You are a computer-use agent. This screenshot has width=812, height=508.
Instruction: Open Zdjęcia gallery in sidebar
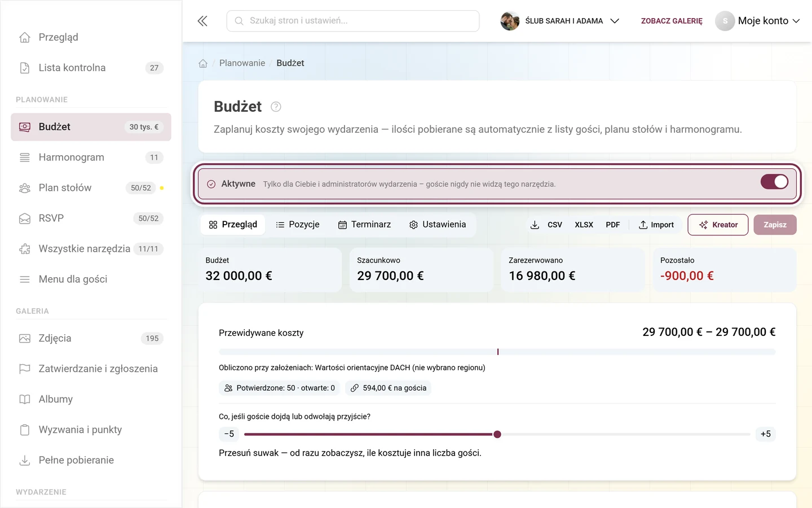[91, 339]
